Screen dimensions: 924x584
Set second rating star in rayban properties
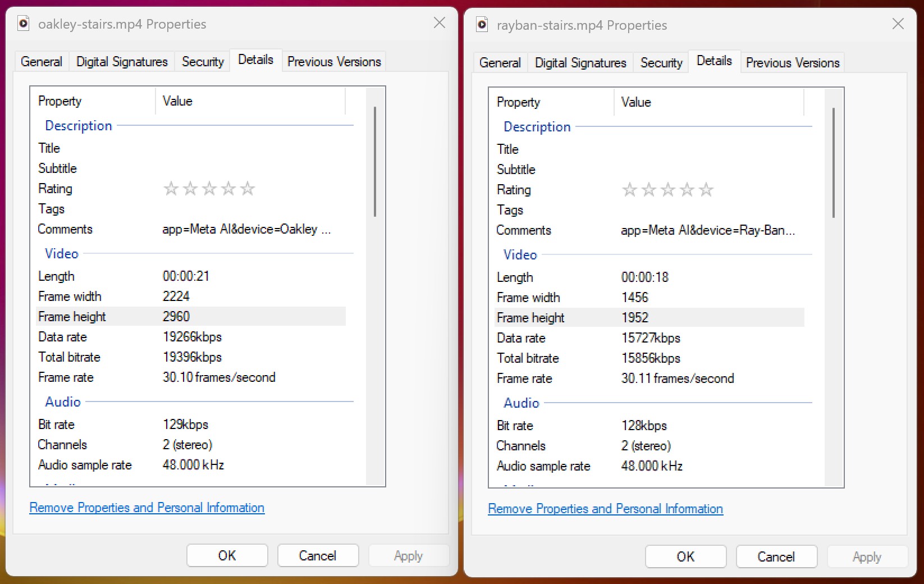(x=649, y=190)
